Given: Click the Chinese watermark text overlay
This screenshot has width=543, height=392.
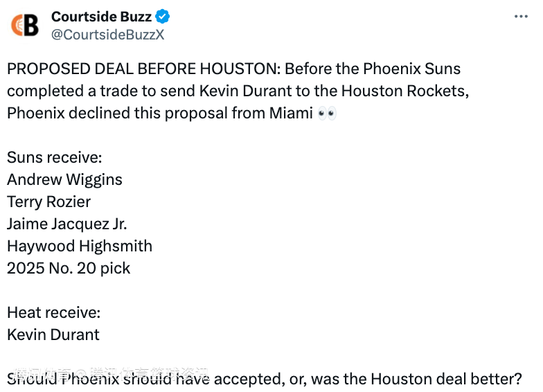Looking at the screenshot, I should coord(112,374).
